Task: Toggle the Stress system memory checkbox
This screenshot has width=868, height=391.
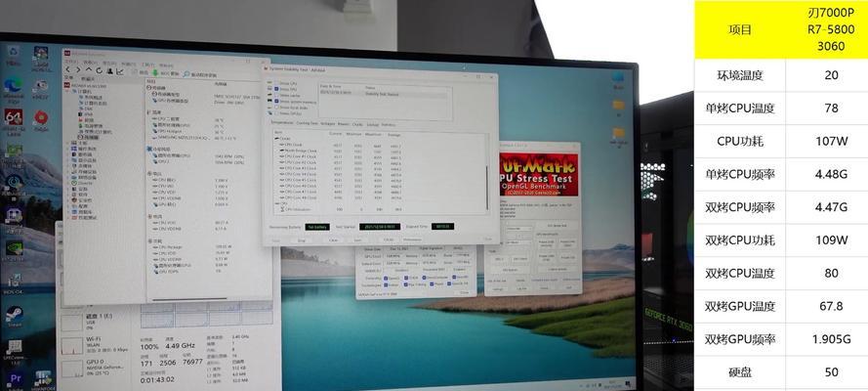Action: pos(276,102)
